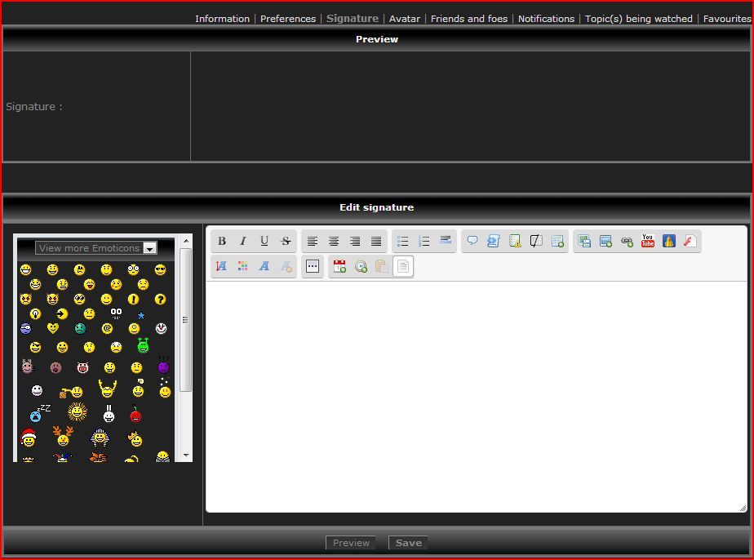Image resolution: width=754 pixels, height=560 pixels.
Task: Open Topic(s) being watched tab
Action: pos(639,19)
